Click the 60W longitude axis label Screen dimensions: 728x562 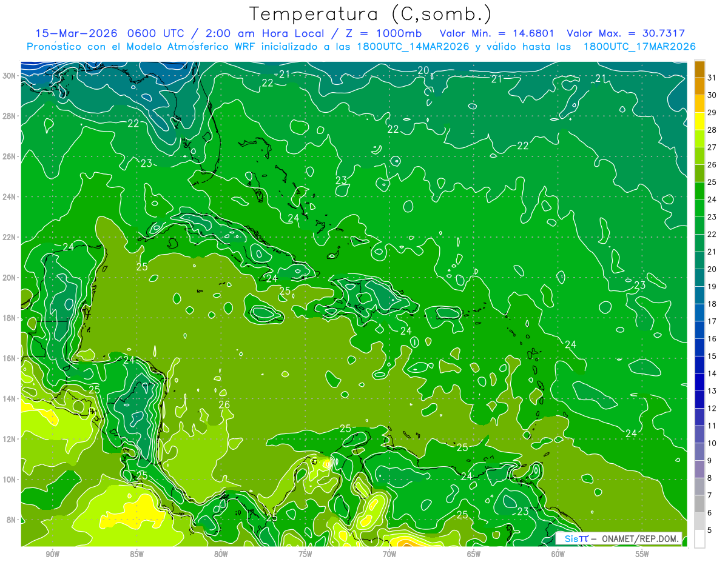pos(558,554)
